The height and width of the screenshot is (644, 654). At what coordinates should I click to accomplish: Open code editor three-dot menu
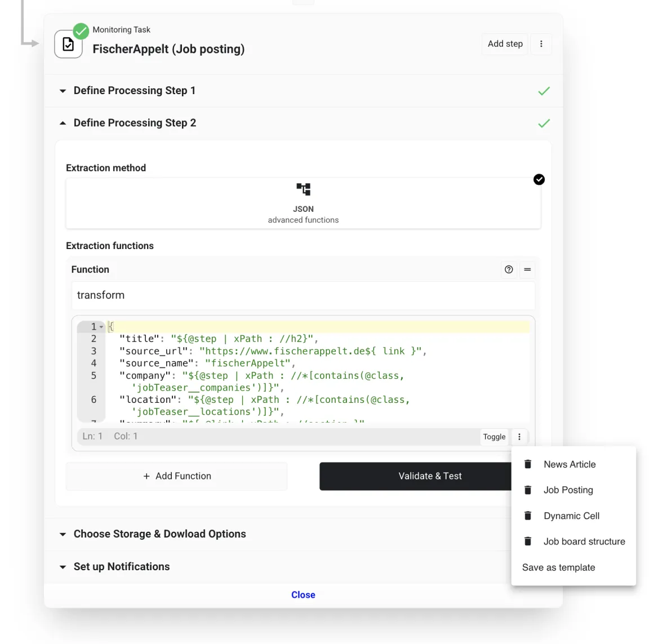pyautogui.click(x=519, y=437)
